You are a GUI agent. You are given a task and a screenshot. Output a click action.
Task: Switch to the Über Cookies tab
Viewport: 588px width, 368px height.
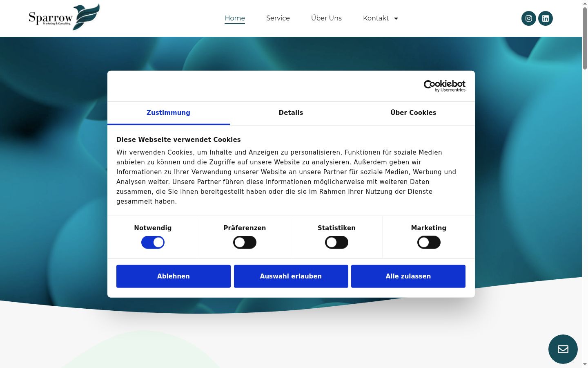[x=413, y=113]
